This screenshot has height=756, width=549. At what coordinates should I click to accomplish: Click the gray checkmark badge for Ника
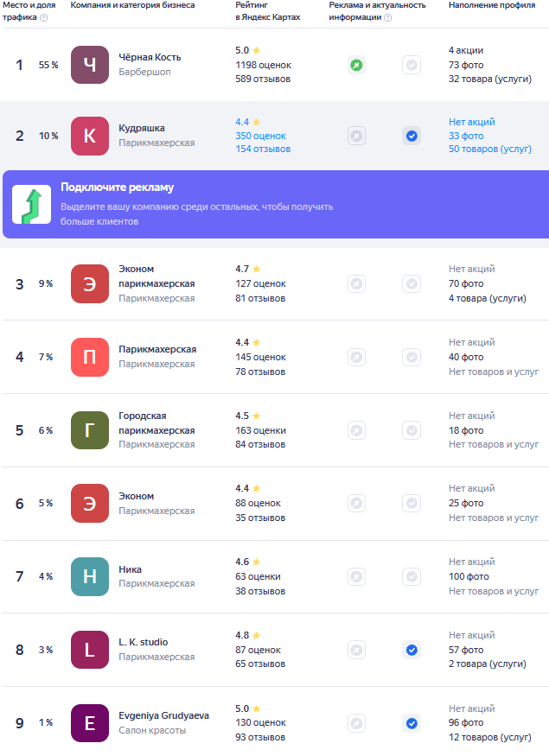tap(412, 576)
